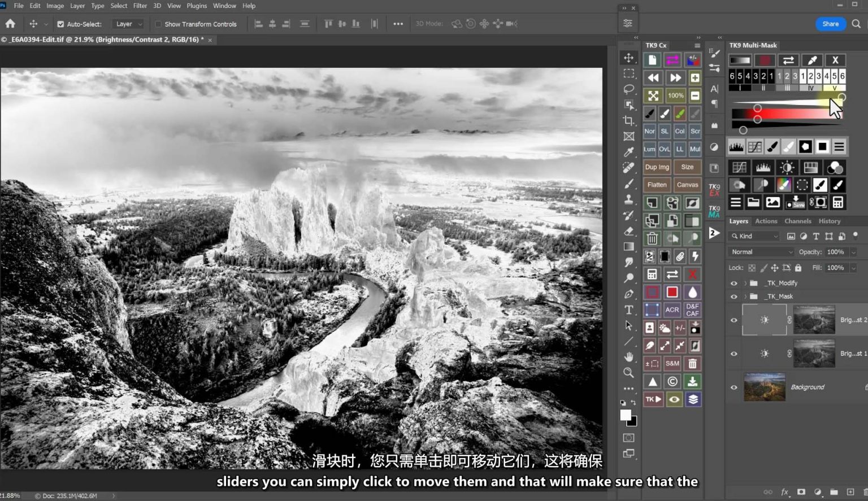Open the Auto-Select Layer dropdown
This screenshot has width=868, height=501.
(x=129, y=24)
